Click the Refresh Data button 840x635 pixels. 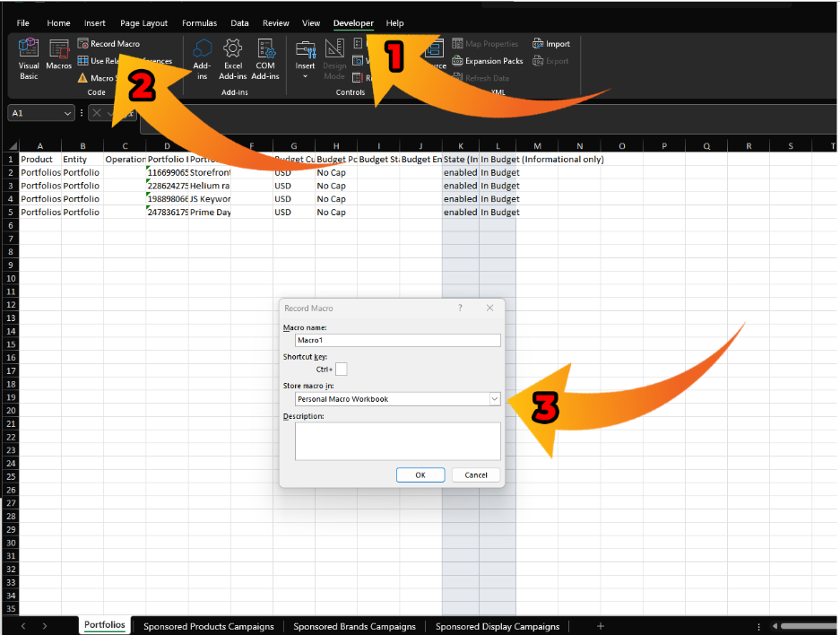pos(481,78)
